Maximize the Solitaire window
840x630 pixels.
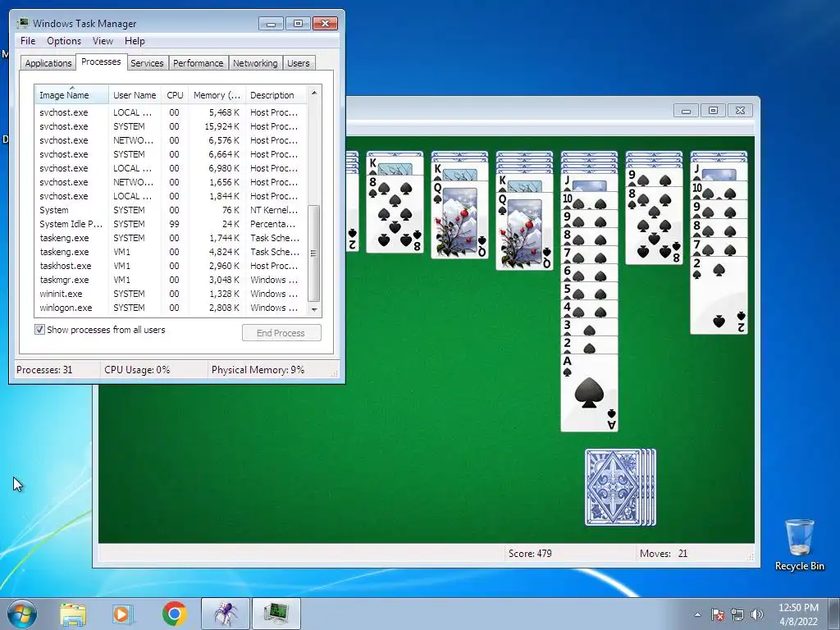[x=713, y=111]
